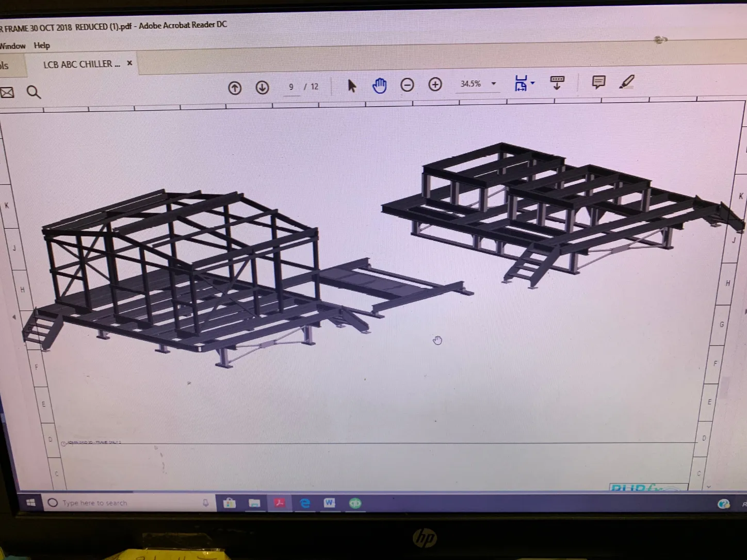Click the scrolling mode keyboard icon
The image size is (747, 560).
557,83
